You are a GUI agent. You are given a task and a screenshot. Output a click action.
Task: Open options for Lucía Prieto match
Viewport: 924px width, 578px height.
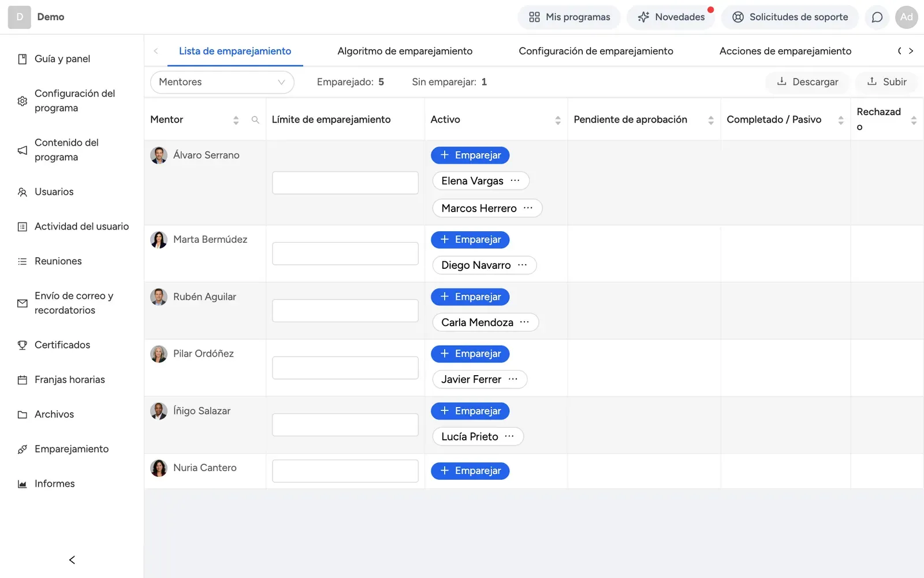(x=509, y=436)
